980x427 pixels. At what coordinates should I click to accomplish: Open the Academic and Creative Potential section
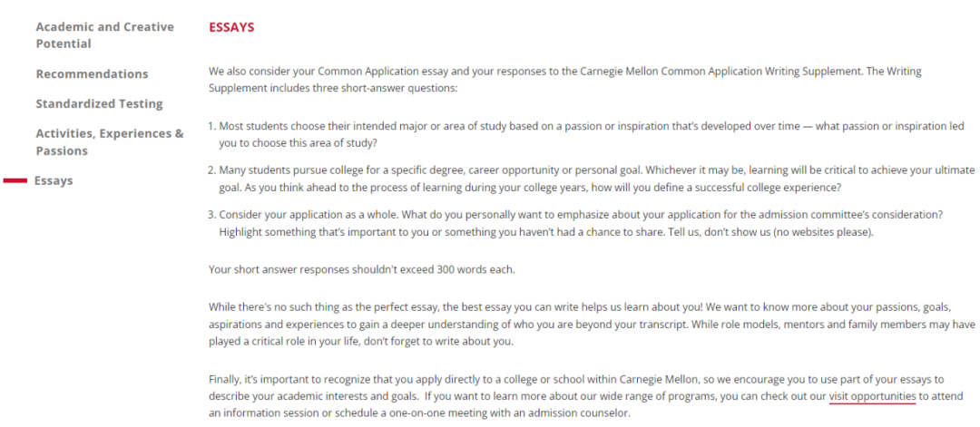pyautogui.click(x=105, y=35)
